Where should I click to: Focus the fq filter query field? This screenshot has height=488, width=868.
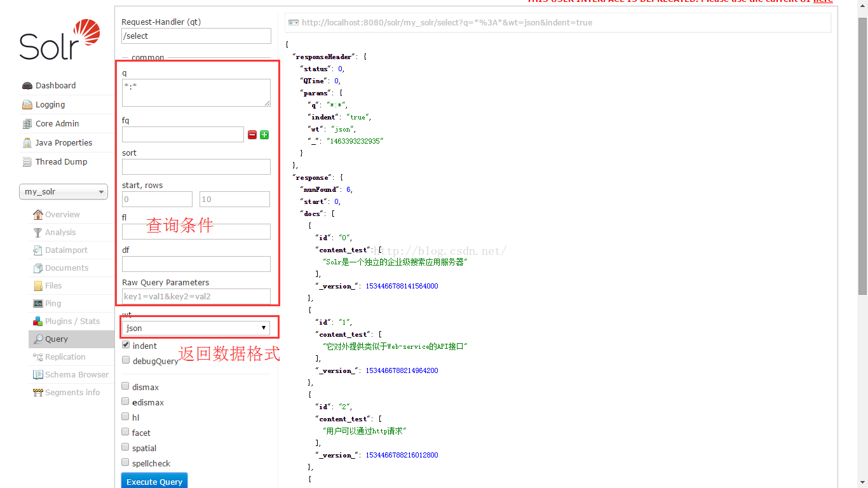coord(183,134)
